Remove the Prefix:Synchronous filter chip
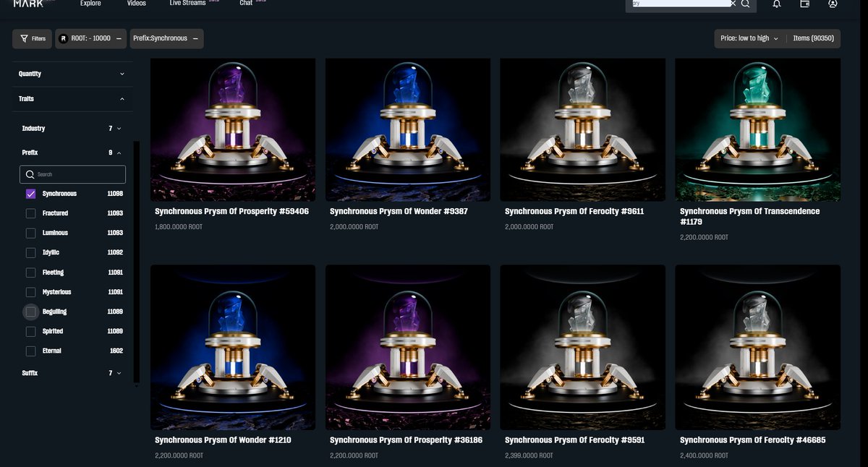Screen dimensions: 868x467 point(195,38)
